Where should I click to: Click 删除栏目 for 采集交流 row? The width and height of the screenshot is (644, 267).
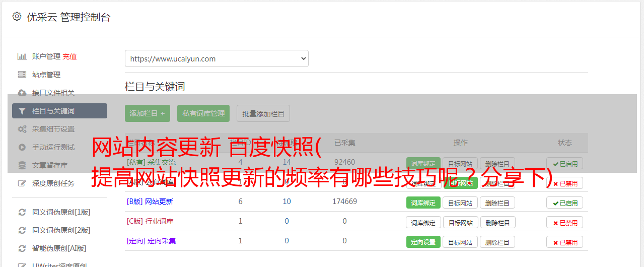(497, 164)
